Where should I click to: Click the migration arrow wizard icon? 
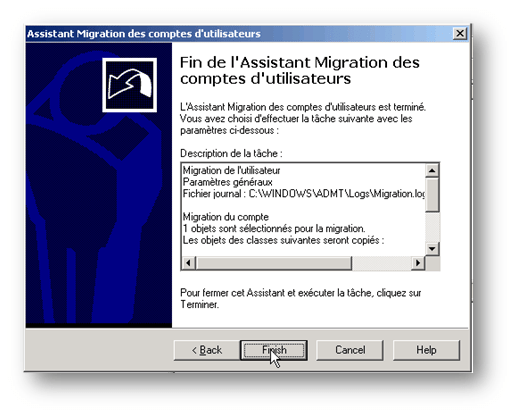[x=130, y=85]
